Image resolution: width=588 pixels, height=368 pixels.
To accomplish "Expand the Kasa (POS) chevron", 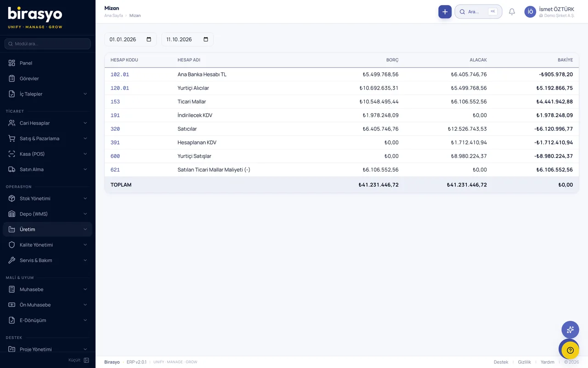I will tap(85, 154).
